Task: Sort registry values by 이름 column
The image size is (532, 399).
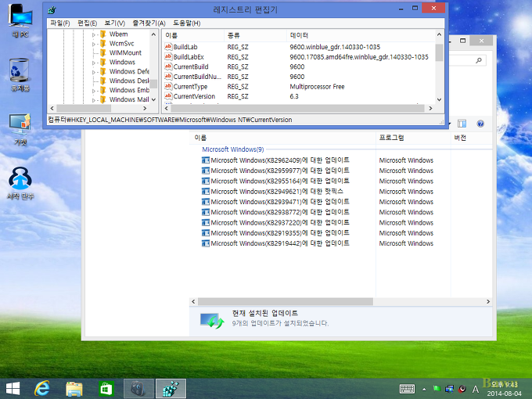Action: [x=193, y=35]
